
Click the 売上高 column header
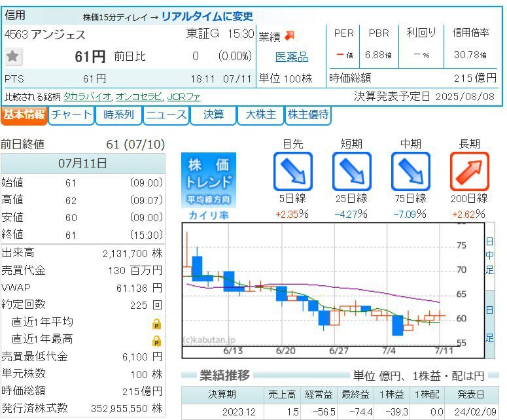282,394
